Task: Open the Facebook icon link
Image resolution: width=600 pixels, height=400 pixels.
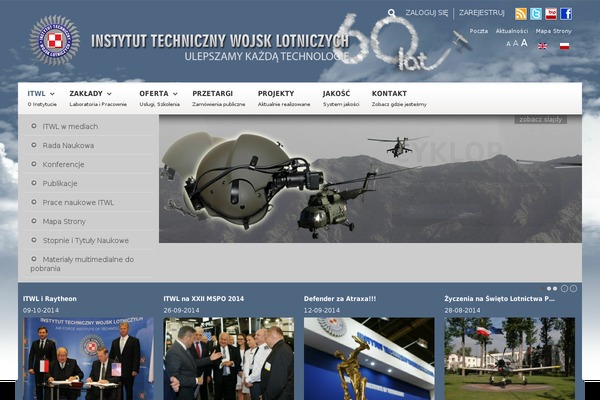Action: (x=566, y=14)
